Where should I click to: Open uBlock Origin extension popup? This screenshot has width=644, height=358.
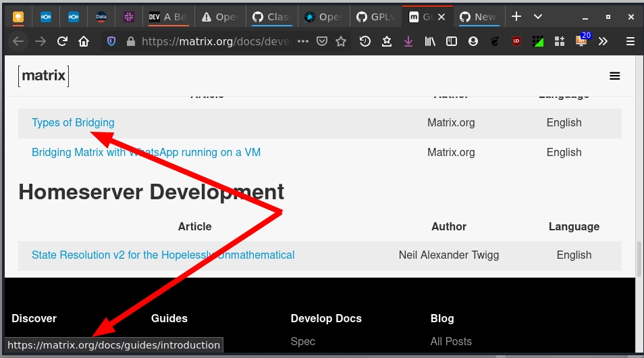516,41
